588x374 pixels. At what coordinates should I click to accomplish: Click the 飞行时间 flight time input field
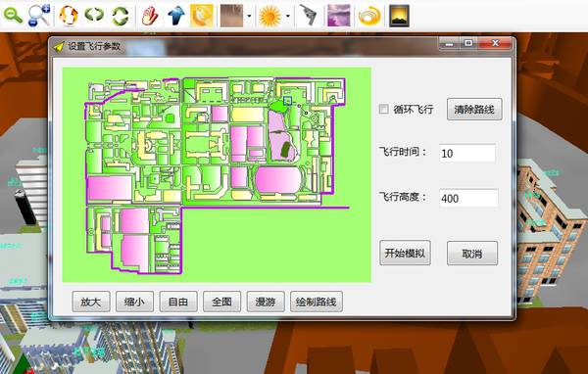coord(467,154)
